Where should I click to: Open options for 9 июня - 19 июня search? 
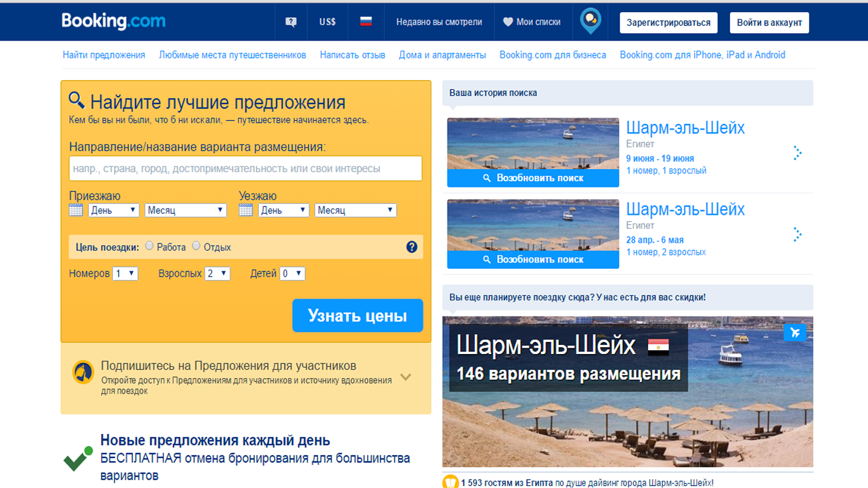[x=797, y=152]
